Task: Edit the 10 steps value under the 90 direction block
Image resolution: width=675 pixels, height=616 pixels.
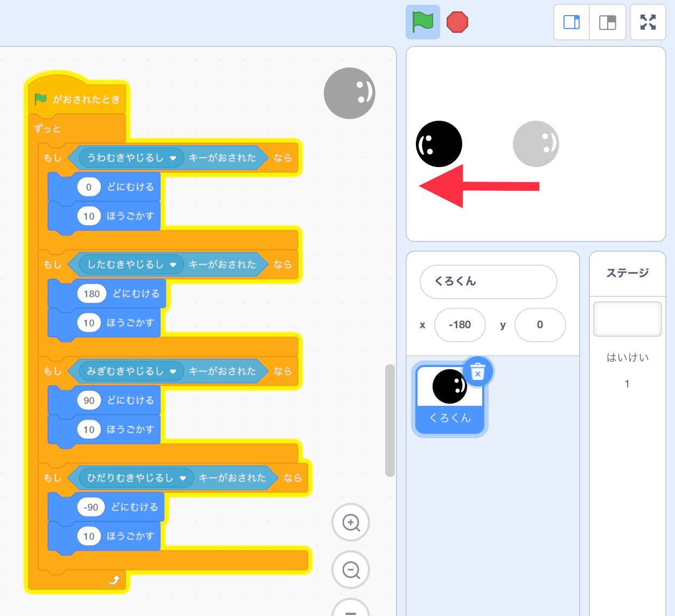Action: pos(89,430)
